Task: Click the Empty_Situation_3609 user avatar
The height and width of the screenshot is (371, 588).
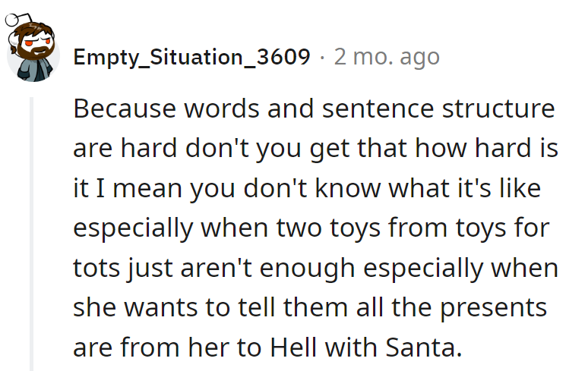Action: coord(33,52)
